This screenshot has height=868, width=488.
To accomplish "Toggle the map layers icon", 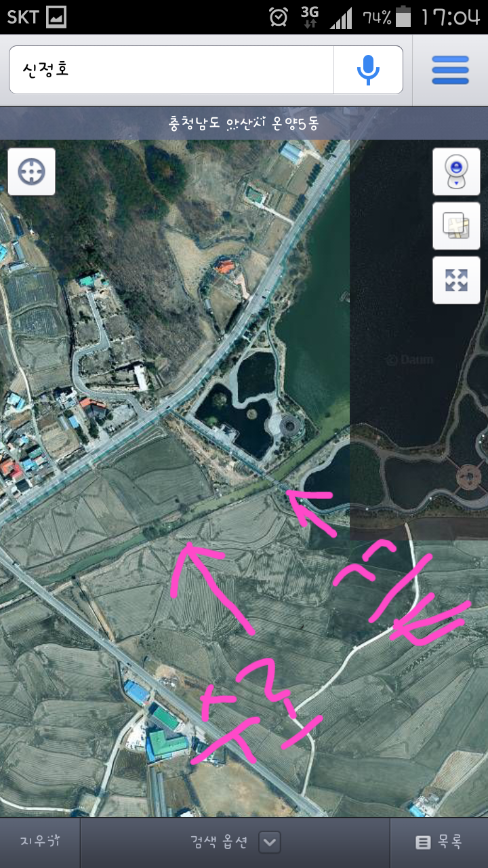I will 456,226.
